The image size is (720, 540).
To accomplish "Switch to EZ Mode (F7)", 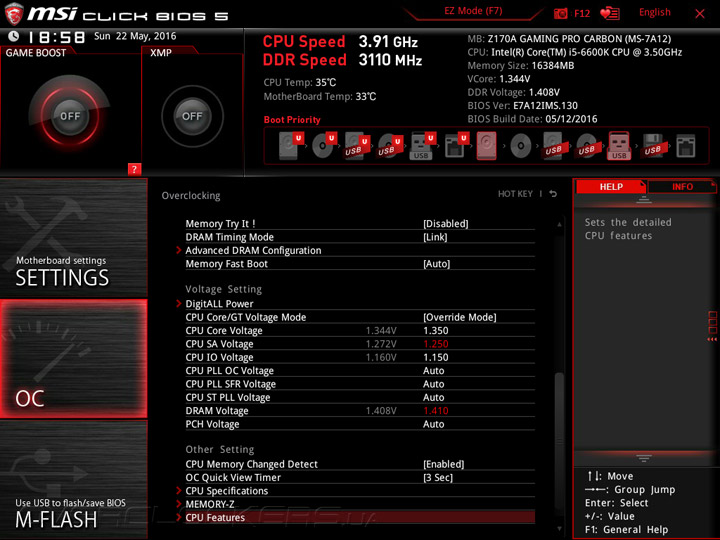I will [x=473, y=11].
